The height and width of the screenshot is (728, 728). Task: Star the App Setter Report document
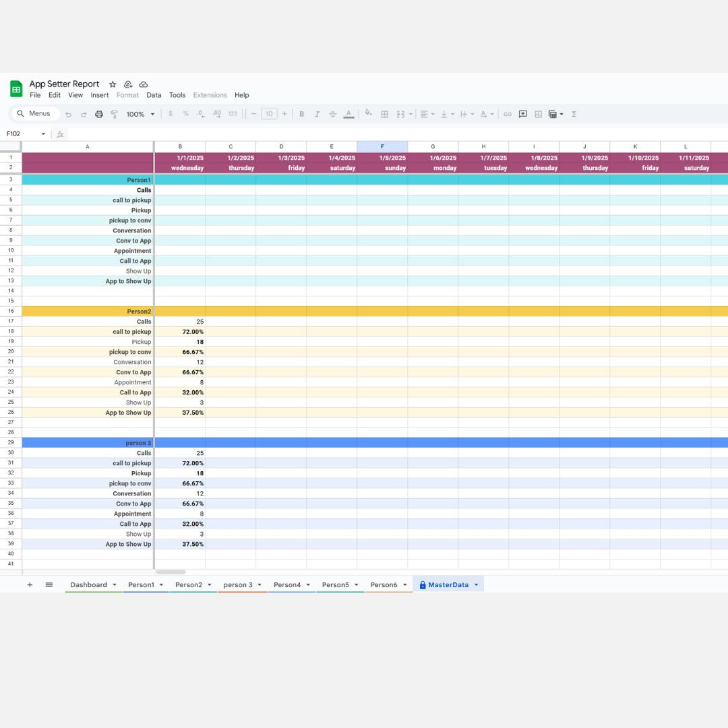coord(113,84)
